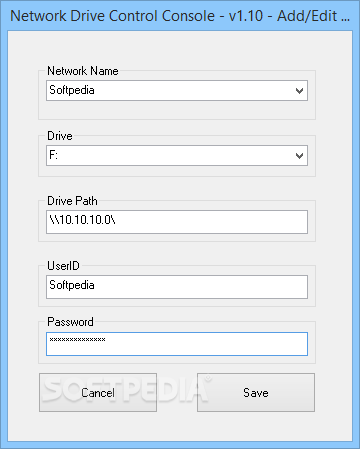Click the Network Name group label
This screenshot has width=360, height=449.
83,71
